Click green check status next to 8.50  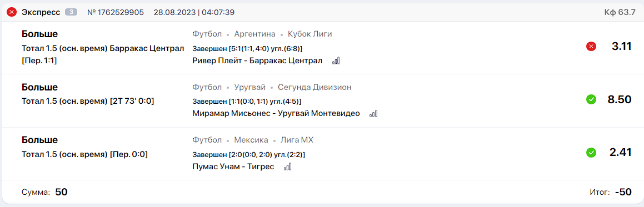[591, 99]
